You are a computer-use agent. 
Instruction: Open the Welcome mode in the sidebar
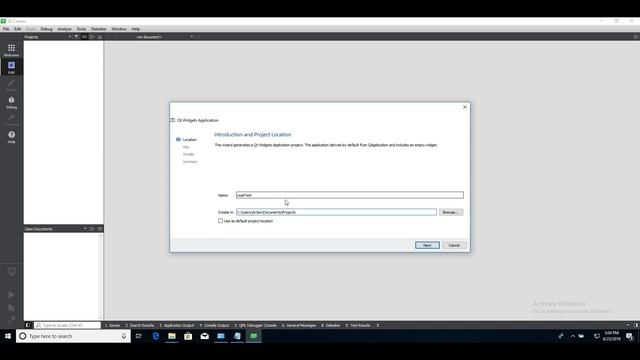11,50
